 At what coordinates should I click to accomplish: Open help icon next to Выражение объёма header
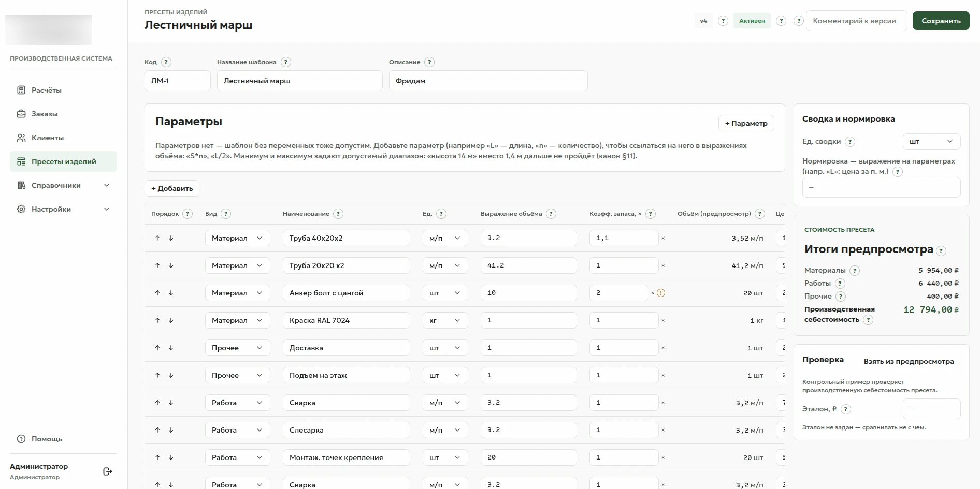[551, 214]
